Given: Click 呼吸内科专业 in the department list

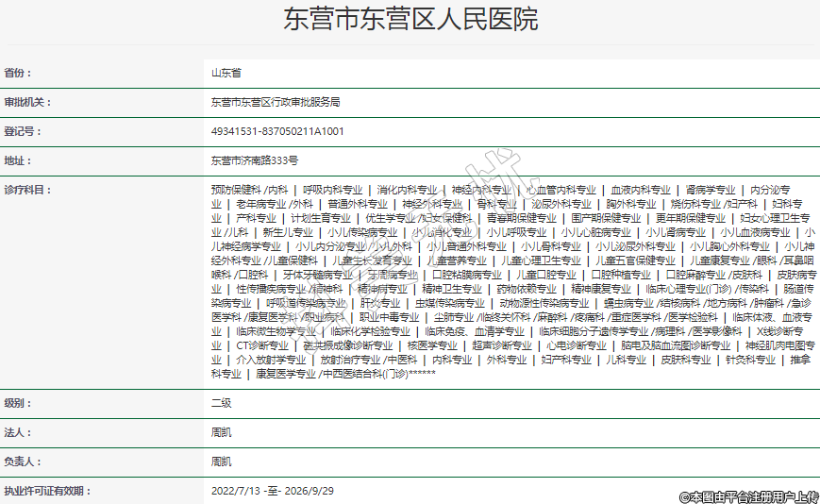Looking at the screenshot, I should point(332,190).
